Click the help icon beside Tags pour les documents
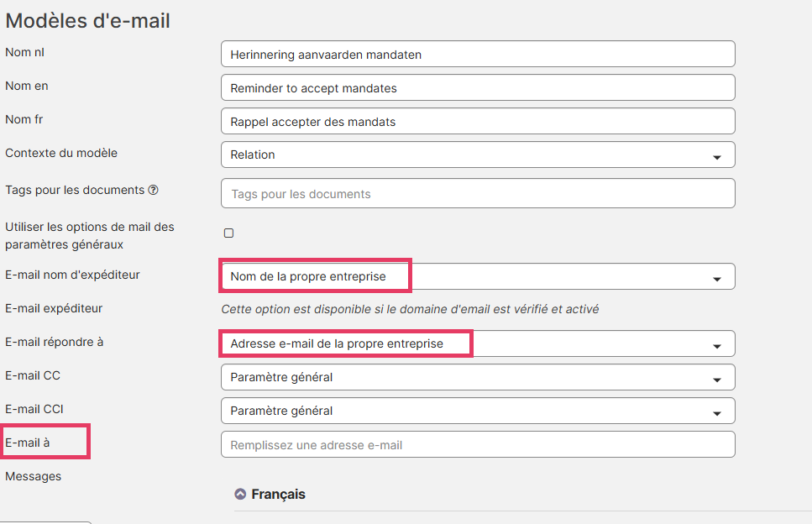 coord(154,190)
